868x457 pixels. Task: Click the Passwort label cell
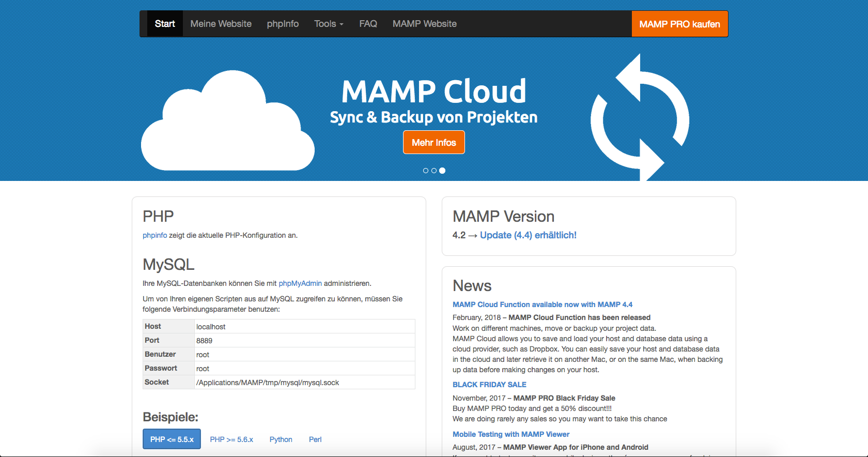click(x=168, y=368)
